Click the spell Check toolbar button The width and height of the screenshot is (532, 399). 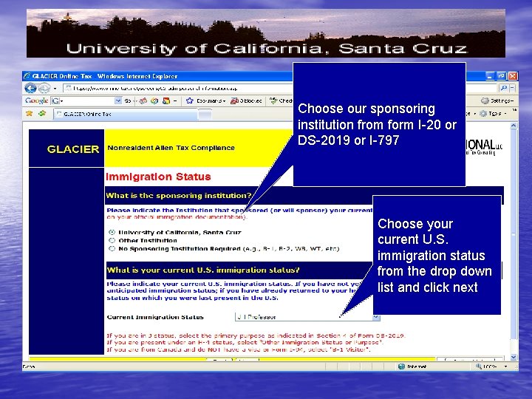coord(281,100)
